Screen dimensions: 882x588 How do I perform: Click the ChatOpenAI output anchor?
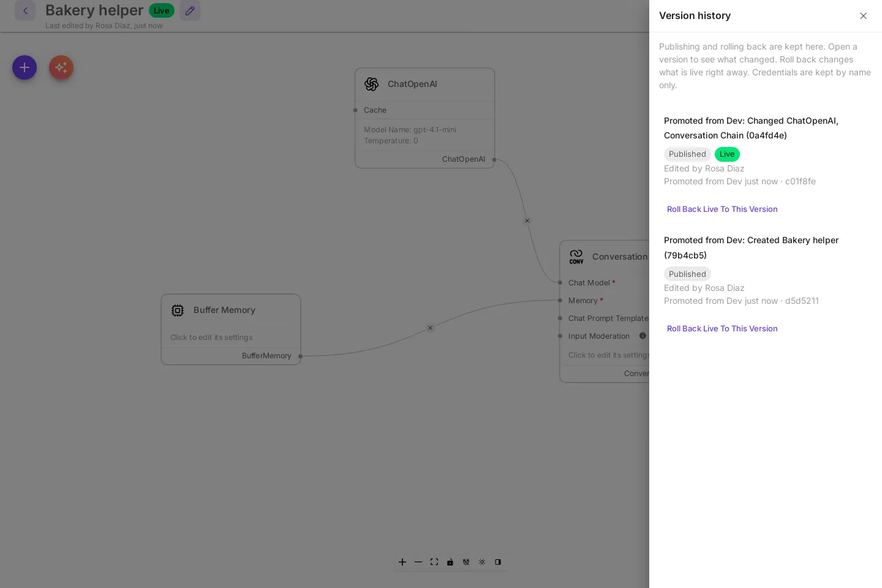point(494,160)
